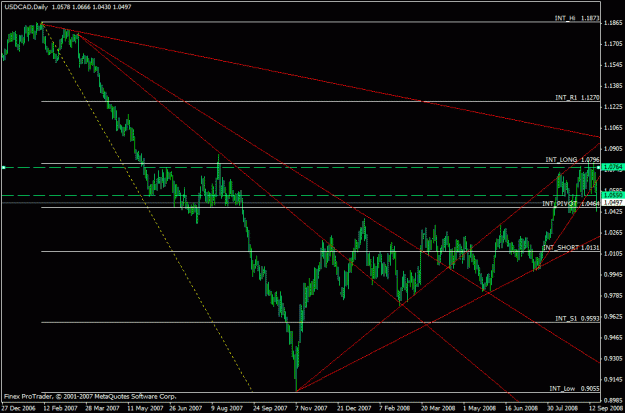Select the INT_SHORT 1.0131 level label

click(571, 247)
